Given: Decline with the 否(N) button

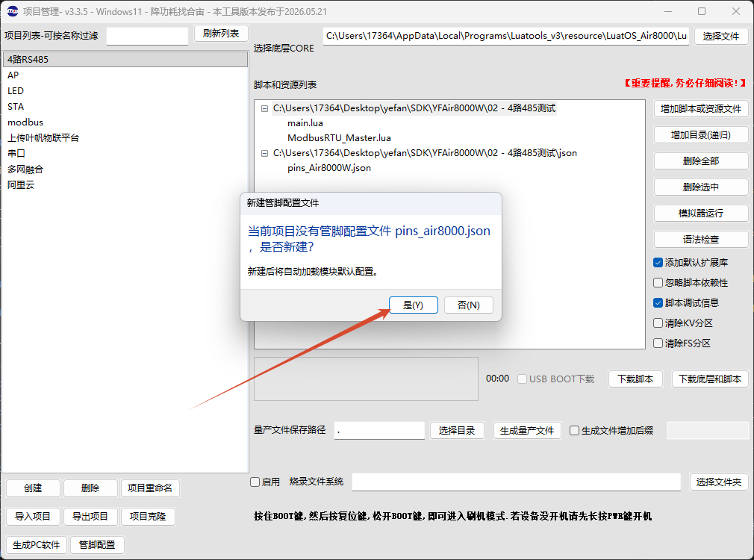Looking at the screenshot, I should click(x=468, y=305).
